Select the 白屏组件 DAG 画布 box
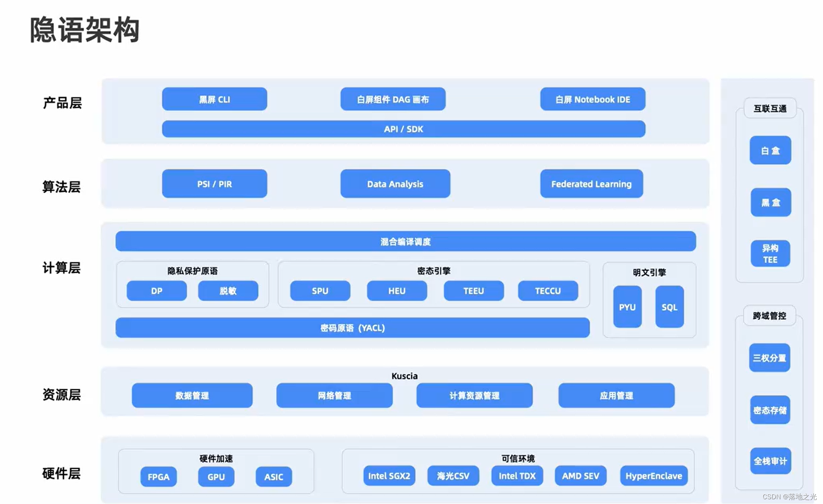This screenshot has width=823, height=504. point(393,99)
